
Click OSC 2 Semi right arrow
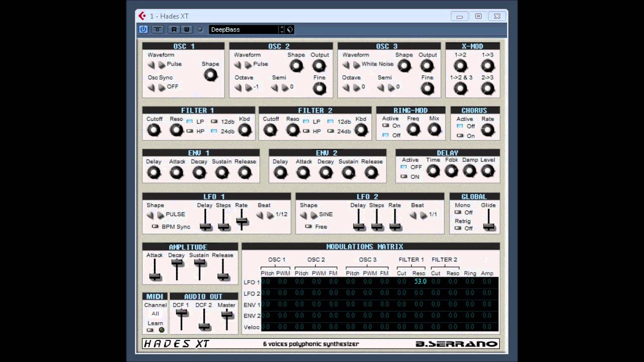(285, 87)
